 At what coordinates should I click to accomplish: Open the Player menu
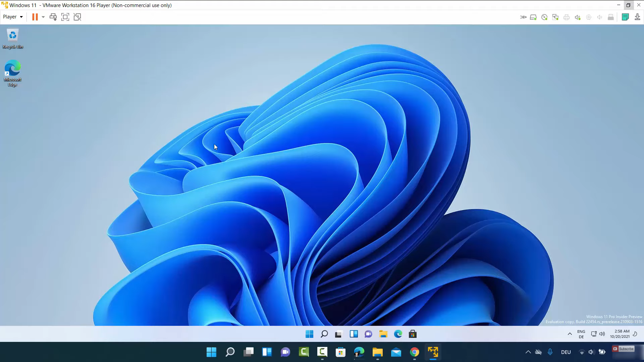click(13, 17)
